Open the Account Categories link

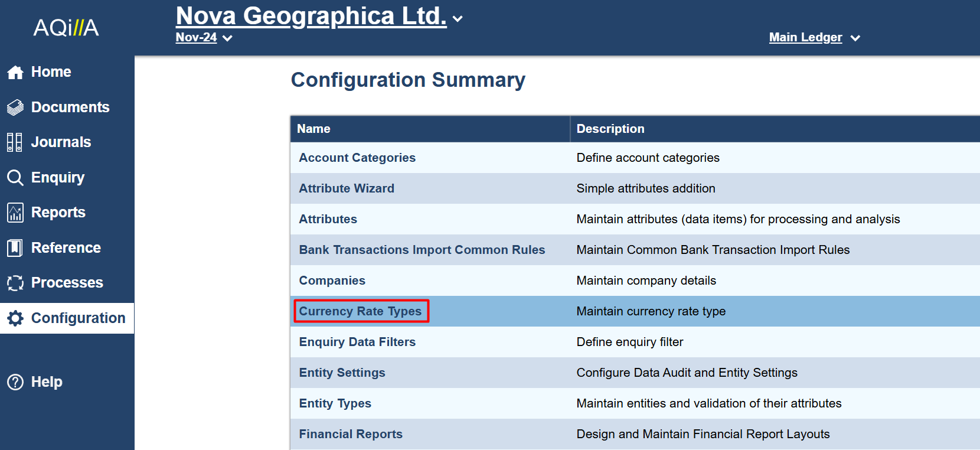357,158
